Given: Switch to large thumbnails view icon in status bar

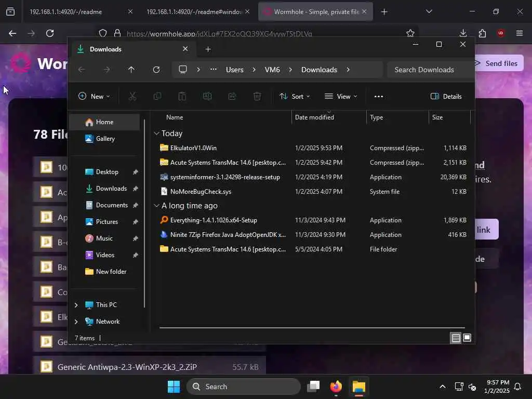Looking at the screenshot, I should coord(467,338).
